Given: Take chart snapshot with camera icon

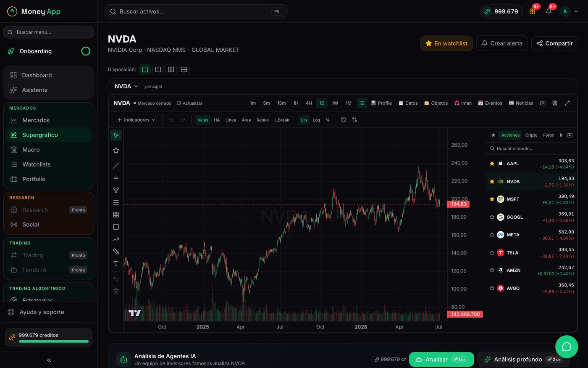Looking at the screenshot, I should point(543,103).
